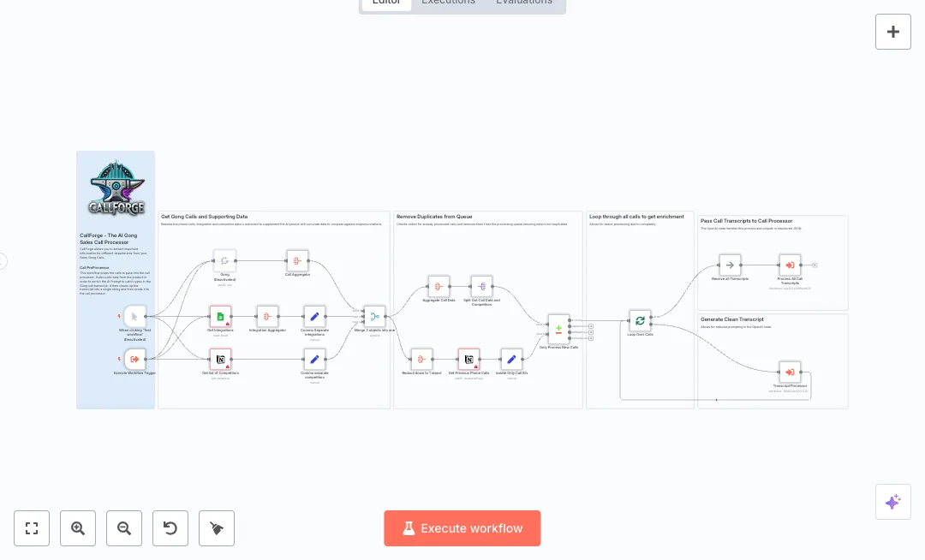Click the tidy up workflow broom icon
Image resolution: width=925 pixels, height=560 pixels.
click(x=217, y=528)
